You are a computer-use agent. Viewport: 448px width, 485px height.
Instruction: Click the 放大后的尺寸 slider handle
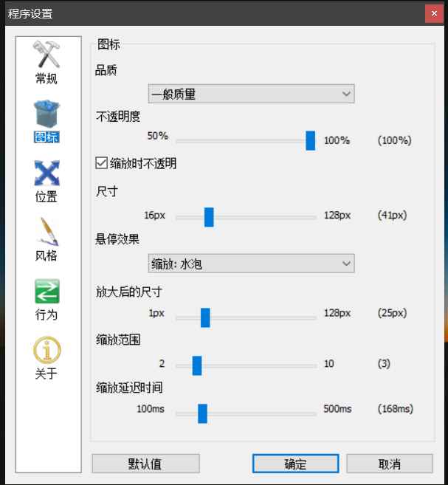[x=205, y=317]
